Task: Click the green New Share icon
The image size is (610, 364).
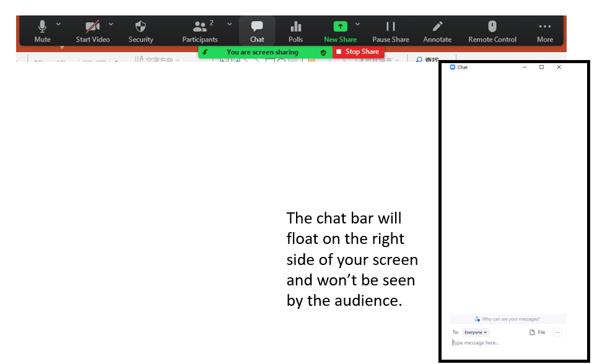Action: point(340,27)
